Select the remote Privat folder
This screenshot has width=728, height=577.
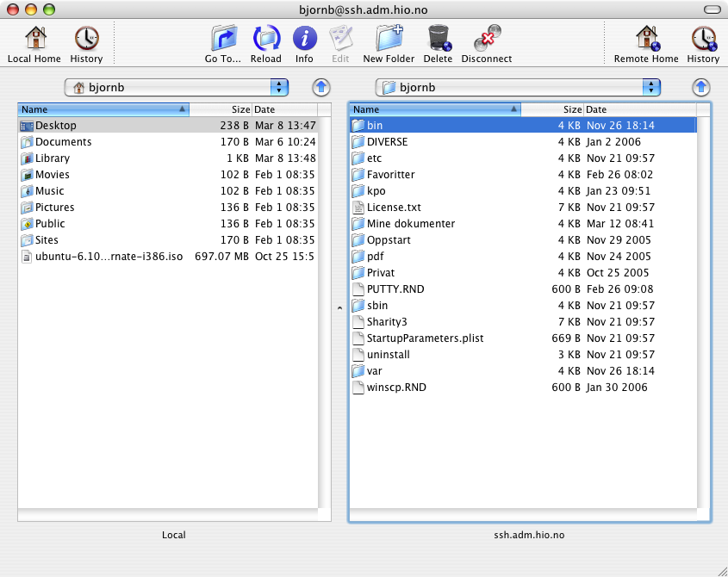[x=523, y=272]
